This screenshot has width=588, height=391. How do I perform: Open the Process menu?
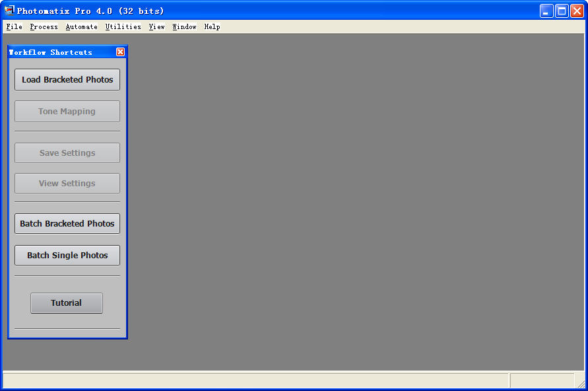tap(44, 26)
